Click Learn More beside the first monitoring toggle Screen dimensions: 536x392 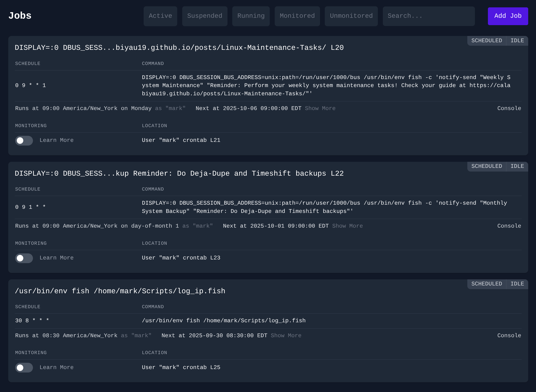(x=57, y=140)
